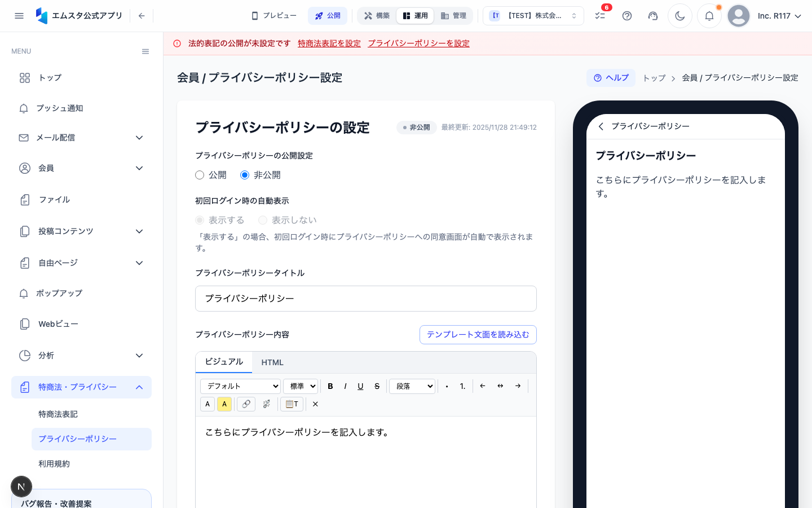Click the support headset icon
This screenshot has height=508, width=812.
(x=653, y=16)
